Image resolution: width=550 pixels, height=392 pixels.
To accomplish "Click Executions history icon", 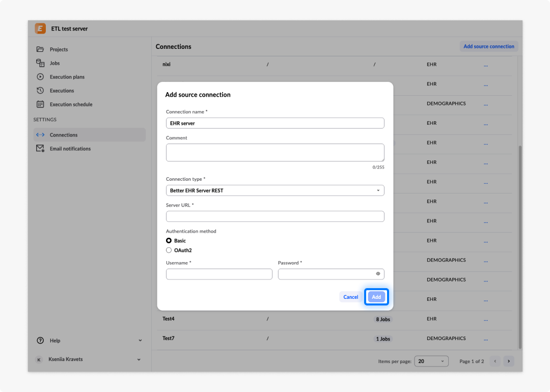I will [40, 91].
